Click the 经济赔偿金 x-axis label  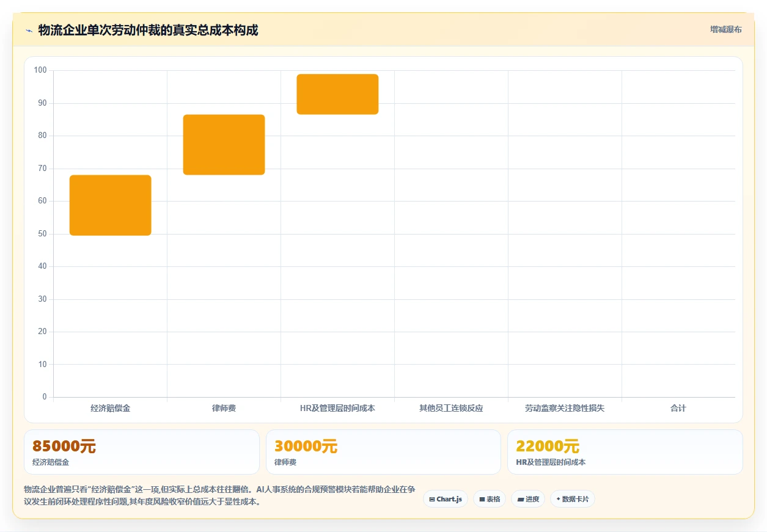(x=110, y=408)
